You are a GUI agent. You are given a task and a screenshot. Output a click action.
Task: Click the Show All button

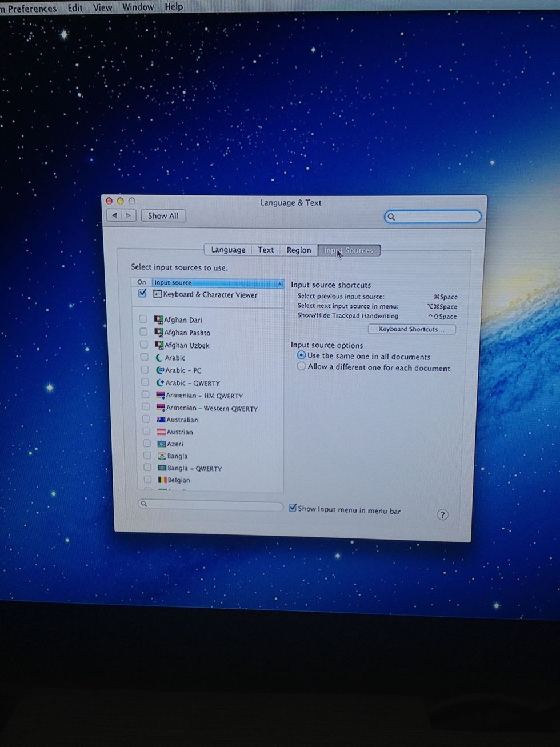[163, 215]
